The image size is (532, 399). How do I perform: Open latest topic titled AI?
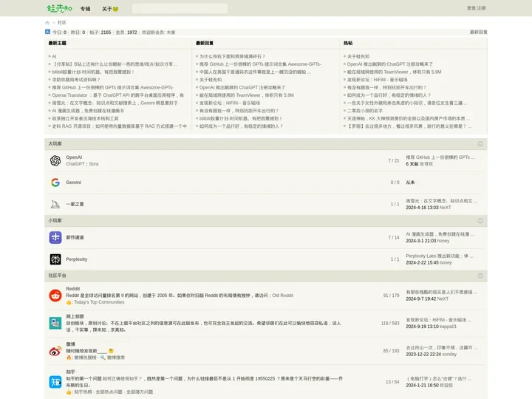pos(54,56)
